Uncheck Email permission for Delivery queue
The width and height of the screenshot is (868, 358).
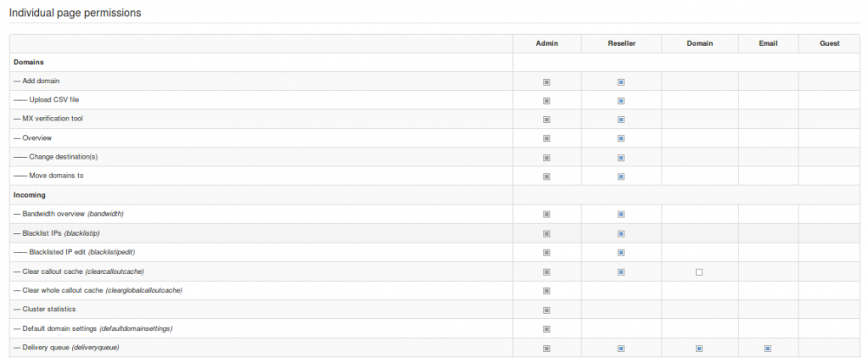767,348
